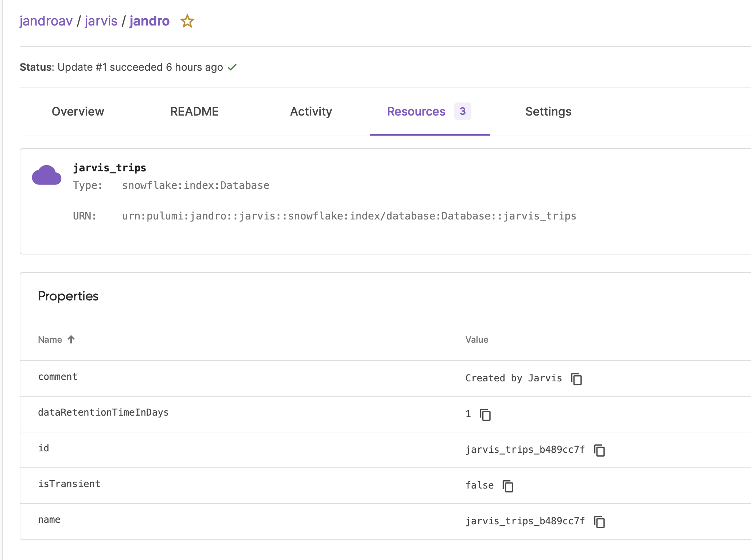
Task: Select the snowflake:index:Database type text
Action: point(196,185)
